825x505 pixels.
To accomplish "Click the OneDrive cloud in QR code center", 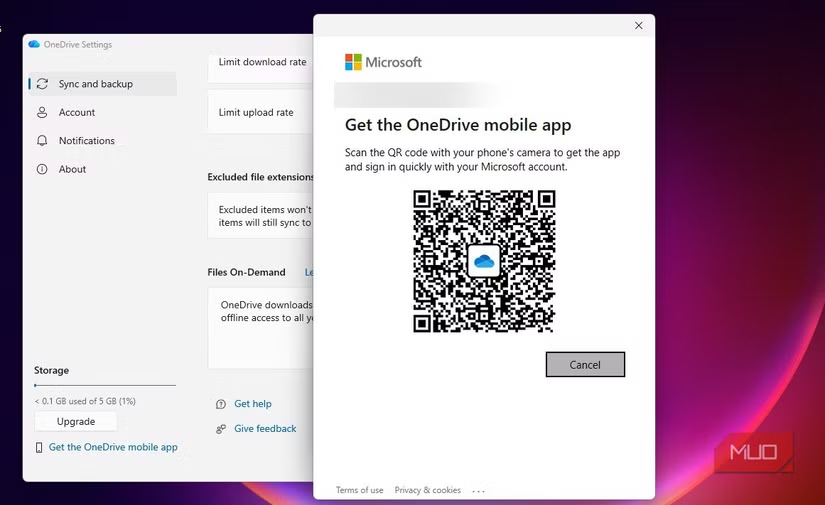I will click(484, 261).
